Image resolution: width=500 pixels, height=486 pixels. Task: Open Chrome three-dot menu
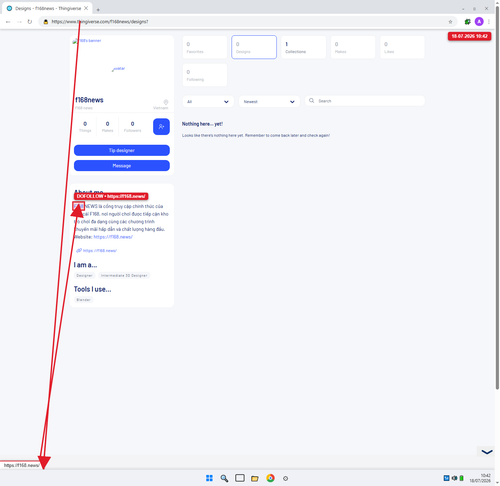click(489, 22)
